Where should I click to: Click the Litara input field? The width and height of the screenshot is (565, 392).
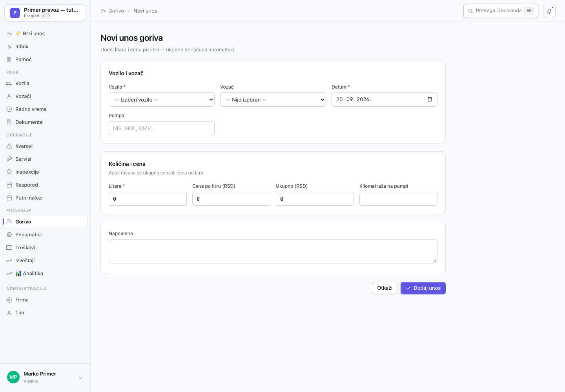click(148, 199)
